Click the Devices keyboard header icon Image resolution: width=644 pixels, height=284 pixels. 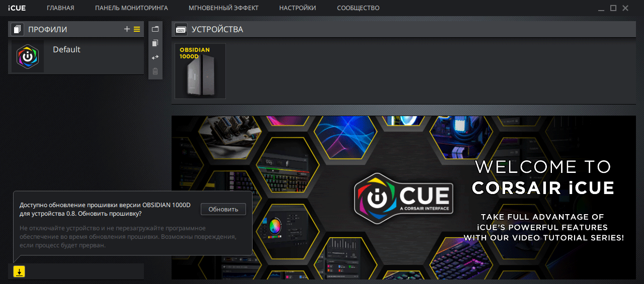tap(181, 30)
